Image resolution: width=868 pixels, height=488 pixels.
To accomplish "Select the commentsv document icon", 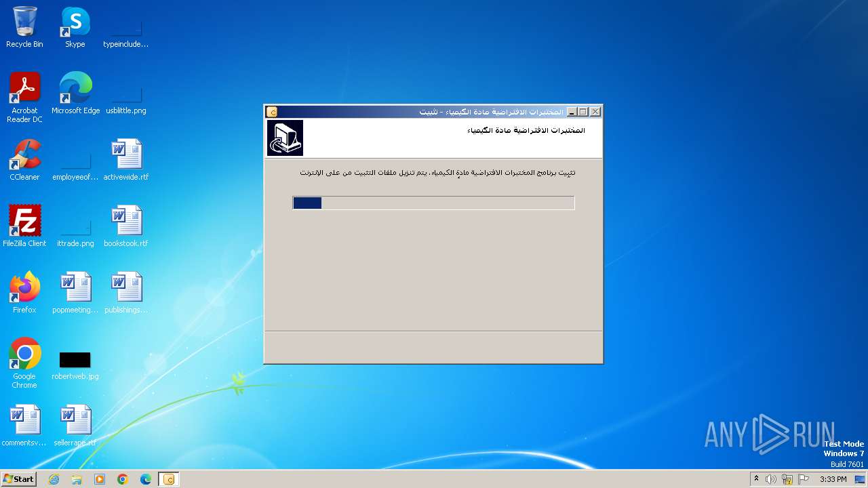I will point(24,426).
